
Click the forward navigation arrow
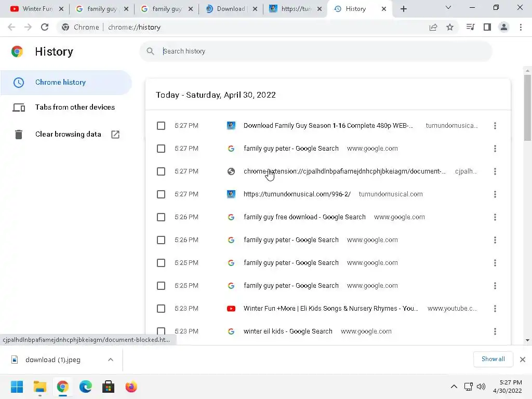tap(28, 27)
